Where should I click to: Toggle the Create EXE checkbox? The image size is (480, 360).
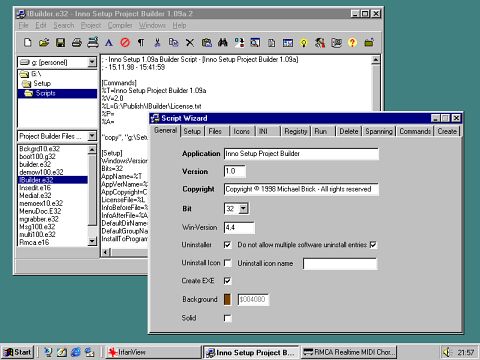pos(228,281)
